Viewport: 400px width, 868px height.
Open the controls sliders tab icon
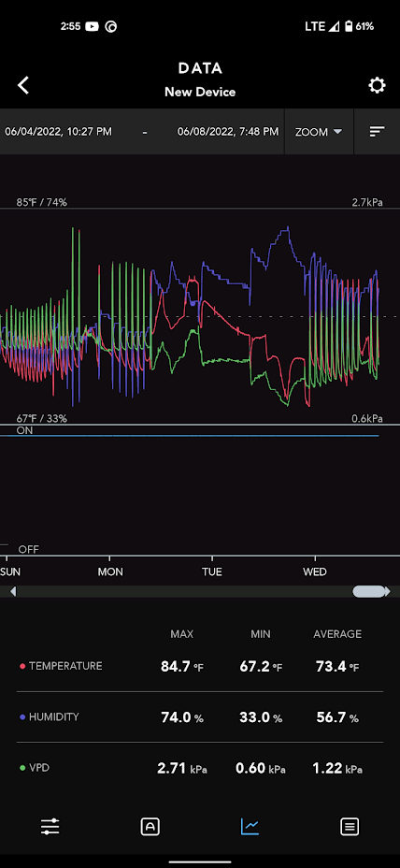coord(50,827)
